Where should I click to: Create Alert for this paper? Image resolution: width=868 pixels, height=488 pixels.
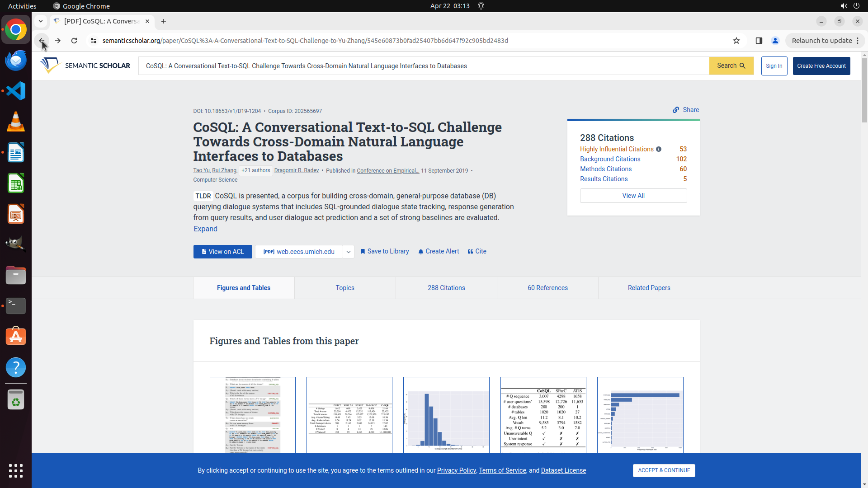pyautogui.click(x=439, y=251)
